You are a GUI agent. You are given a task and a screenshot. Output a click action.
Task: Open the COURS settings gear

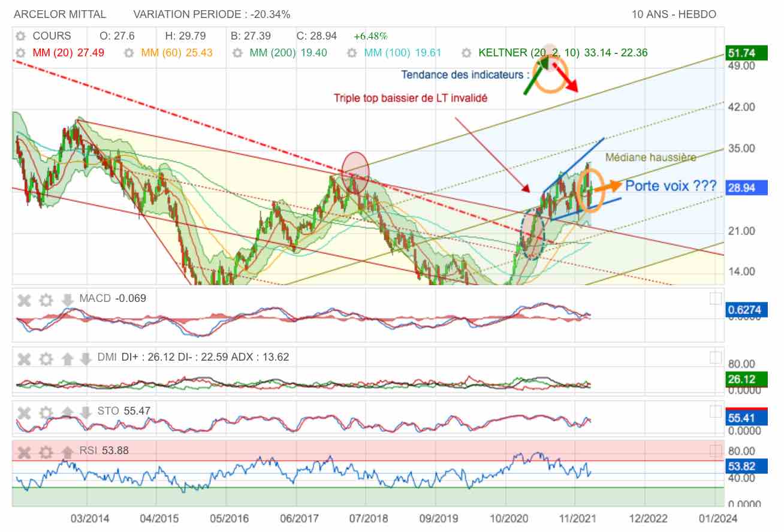(21, 36)
